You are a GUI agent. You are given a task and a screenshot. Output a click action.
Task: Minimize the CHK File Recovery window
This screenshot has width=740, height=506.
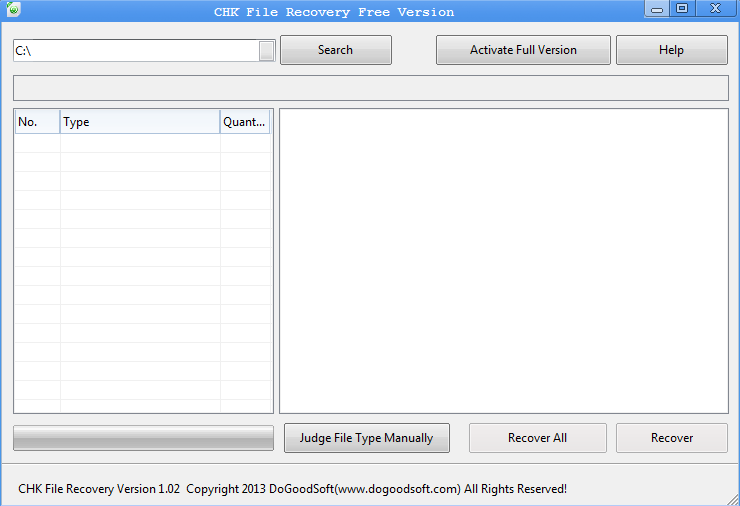pos(656,9)
